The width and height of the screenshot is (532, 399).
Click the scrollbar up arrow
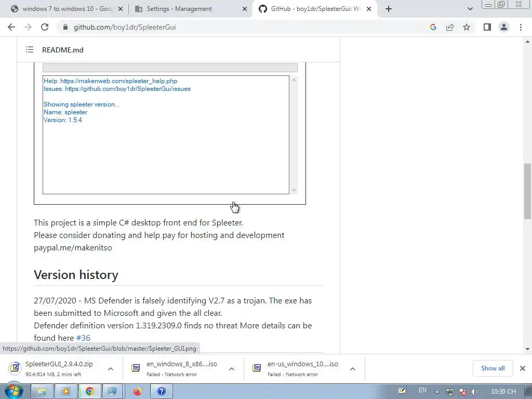click(x=527, y=42)
